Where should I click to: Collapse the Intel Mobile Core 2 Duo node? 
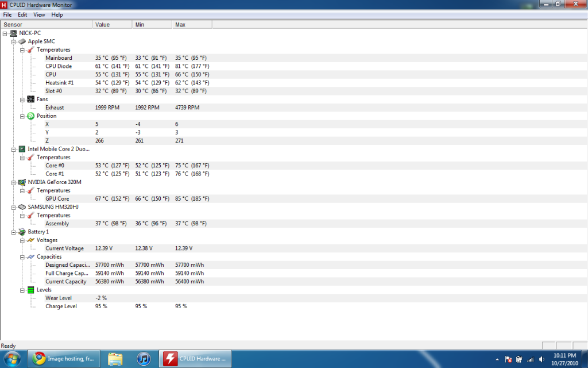click(14, 149)
